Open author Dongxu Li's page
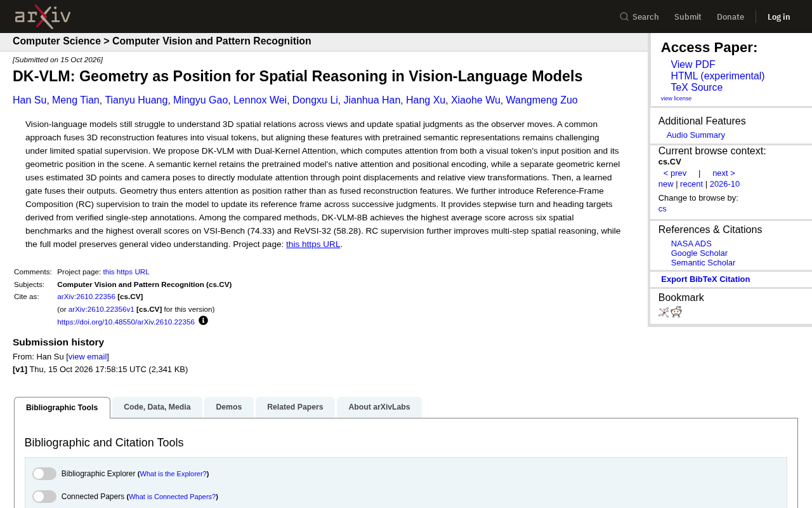812x508 pixels. pyautogui.click(x=315, y=100)
